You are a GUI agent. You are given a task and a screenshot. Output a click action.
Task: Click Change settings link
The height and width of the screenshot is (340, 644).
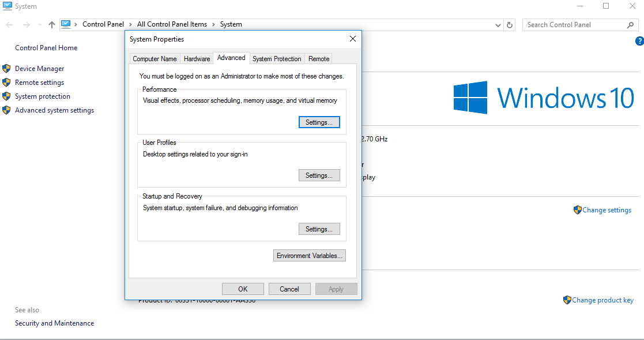coord(607,210)
